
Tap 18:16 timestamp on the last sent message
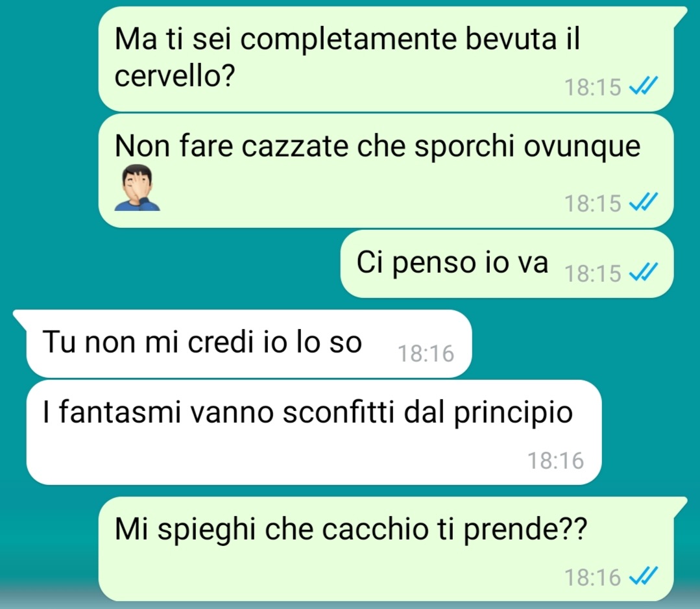pyautogui.click(x=593, y=577)
